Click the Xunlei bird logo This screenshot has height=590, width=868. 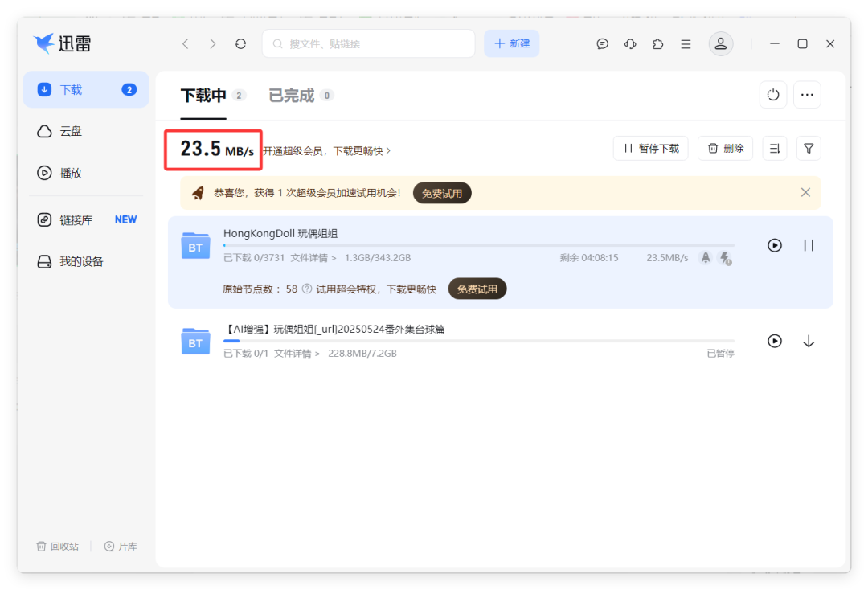click(43, 43)
